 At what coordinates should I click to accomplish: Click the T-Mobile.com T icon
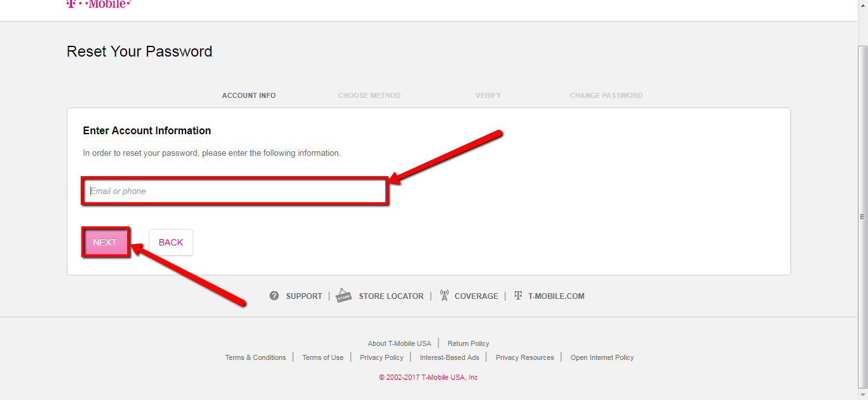519,294
